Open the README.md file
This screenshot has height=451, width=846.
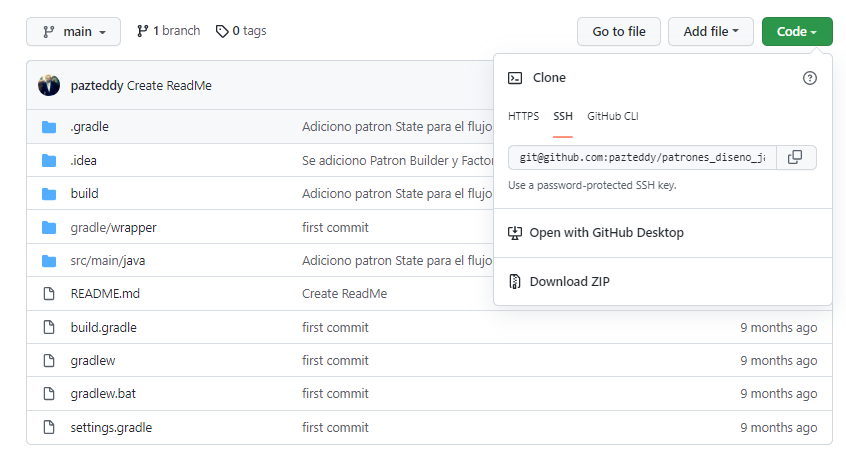pos(105,293)
